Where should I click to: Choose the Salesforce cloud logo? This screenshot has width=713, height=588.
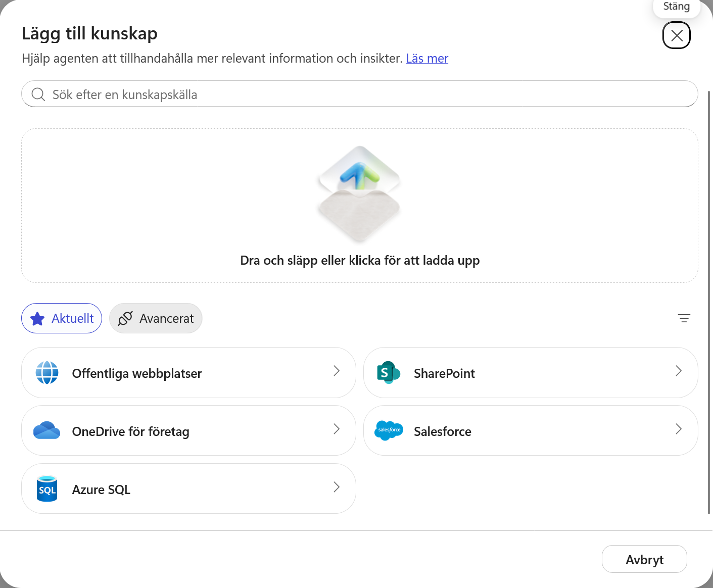point(389,430)
